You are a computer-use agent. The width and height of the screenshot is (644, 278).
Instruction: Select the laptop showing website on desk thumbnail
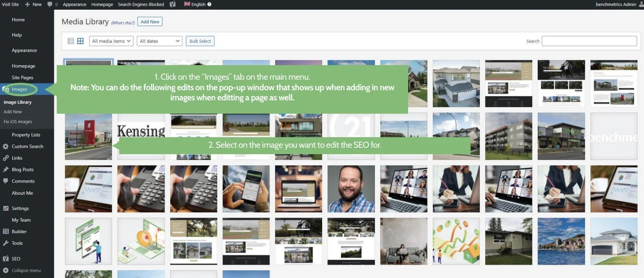299,189
